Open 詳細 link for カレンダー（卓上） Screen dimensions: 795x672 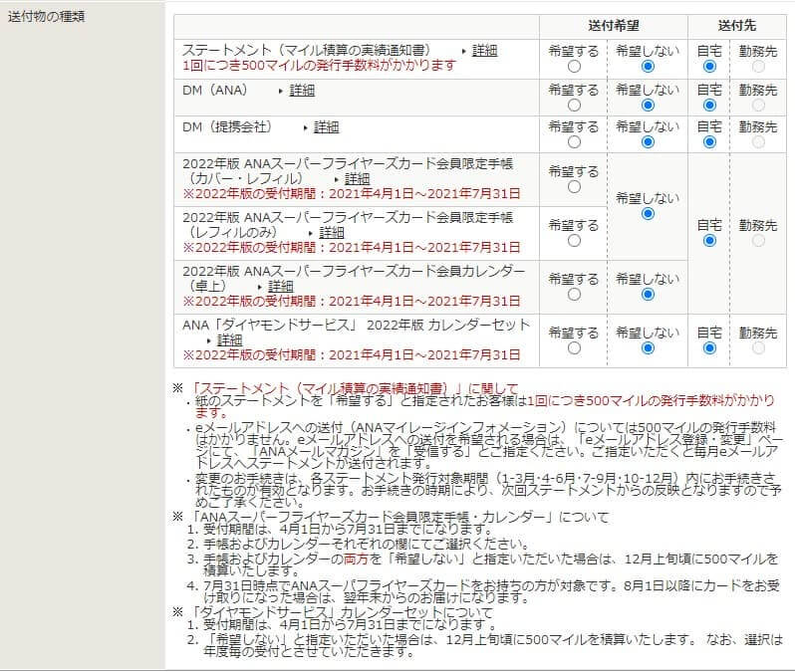(281, 287)
